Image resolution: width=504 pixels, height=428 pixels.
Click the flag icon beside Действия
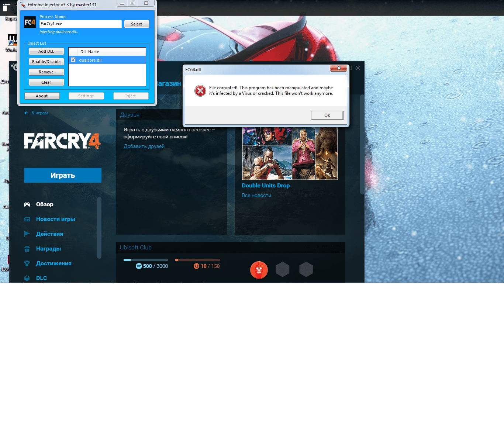pyautogui.click(x=27, y=234)
